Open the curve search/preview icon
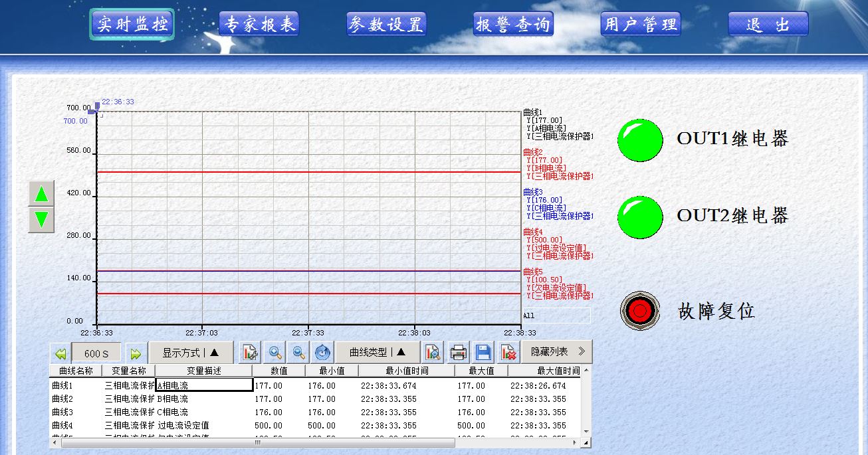 [x=433, y=352]
